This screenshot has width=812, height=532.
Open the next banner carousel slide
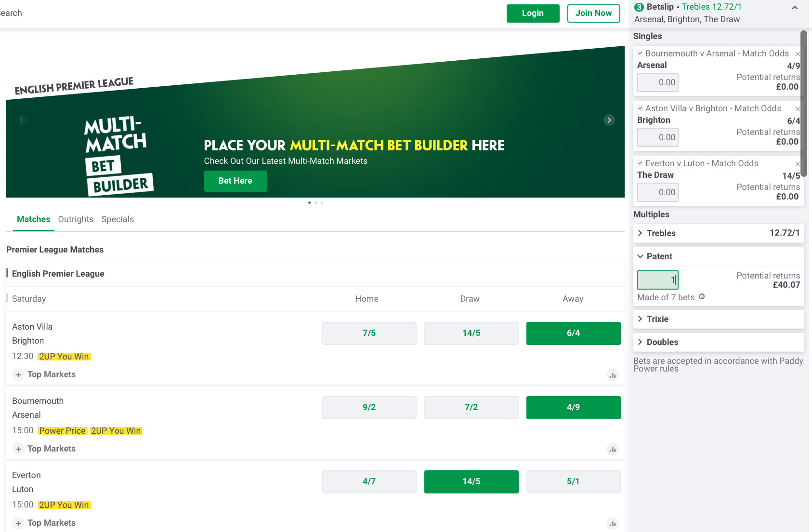click(609, 120)
